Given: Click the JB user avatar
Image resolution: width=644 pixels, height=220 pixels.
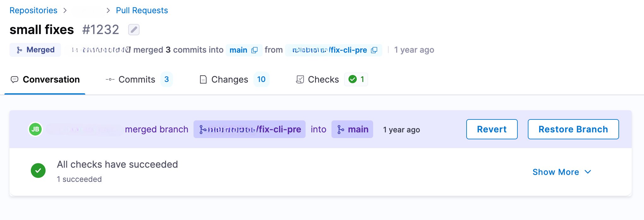Looking at the screenshot, I should 35,129.
